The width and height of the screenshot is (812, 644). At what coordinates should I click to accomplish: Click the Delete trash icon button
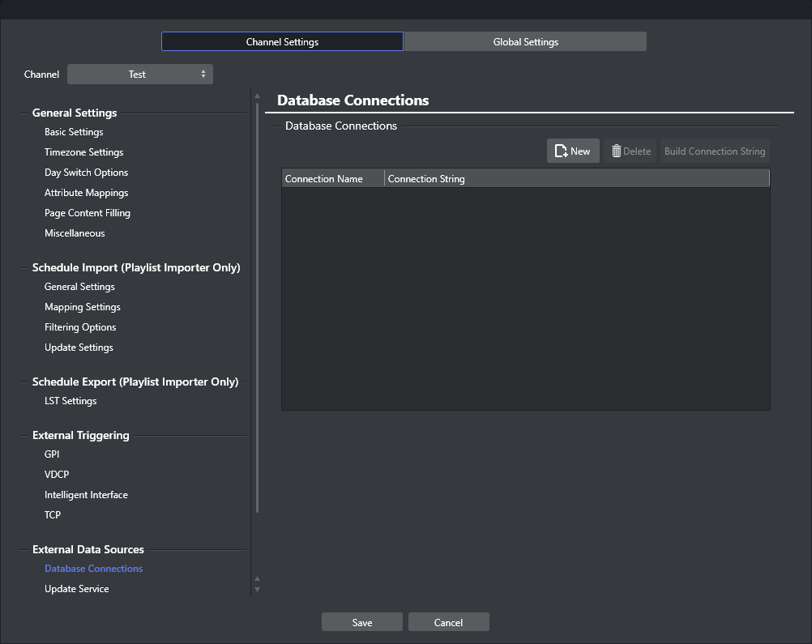coord(630,151)
